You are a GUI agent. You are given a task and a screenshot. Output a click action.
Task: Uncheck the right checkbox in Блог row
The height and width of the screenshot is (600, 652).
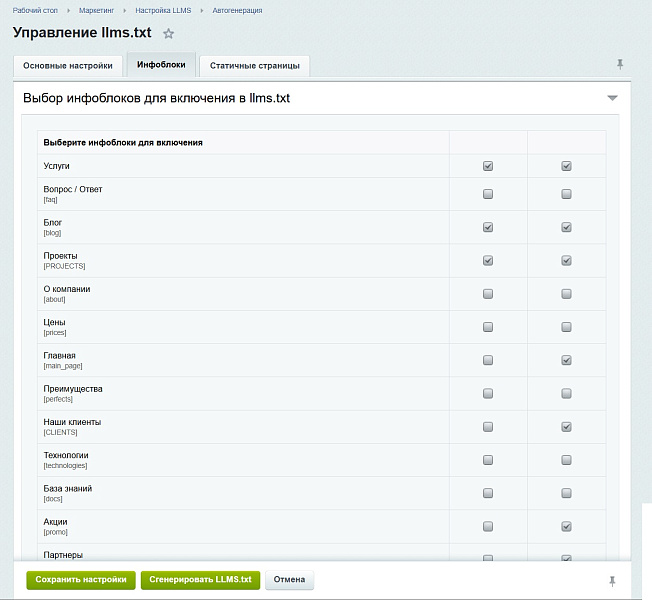click(x=566, y=227)
